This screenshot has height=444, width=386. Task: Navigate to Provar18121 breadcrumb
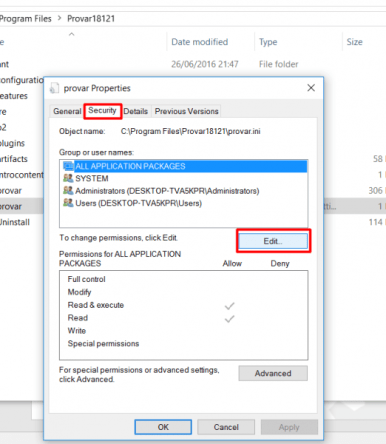click(91, 19)
